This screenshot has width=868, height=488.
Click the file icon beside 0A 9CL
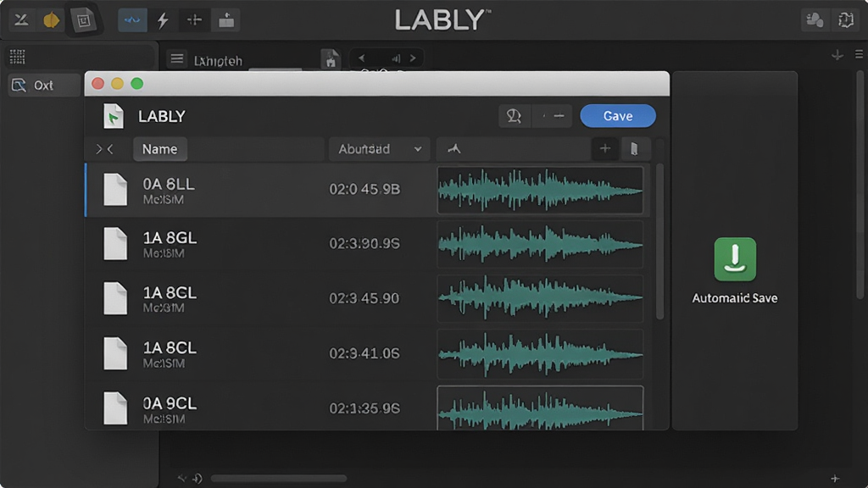point(115,408)
